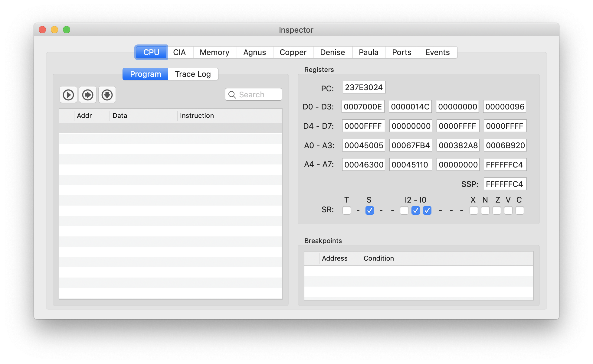This screenshot has width=593, height=364.
Task: Switch to the Agnus tab
Action: [255, 52]
